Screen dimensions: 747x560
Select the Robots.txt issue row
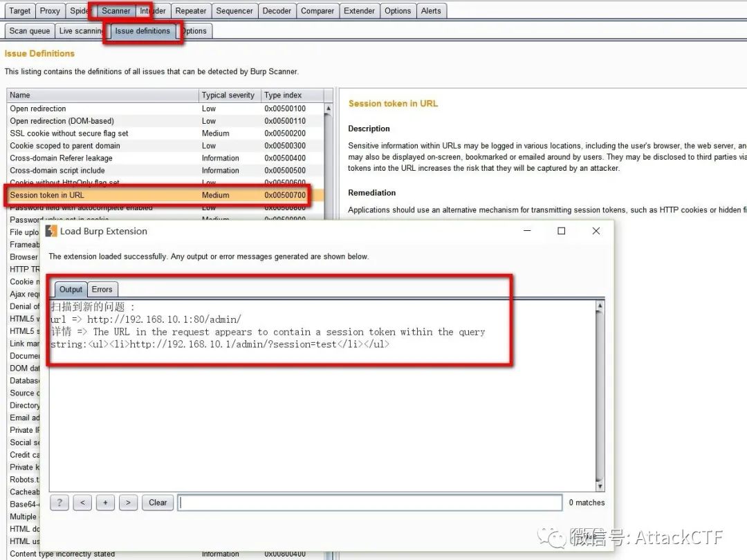coord(24,480)
